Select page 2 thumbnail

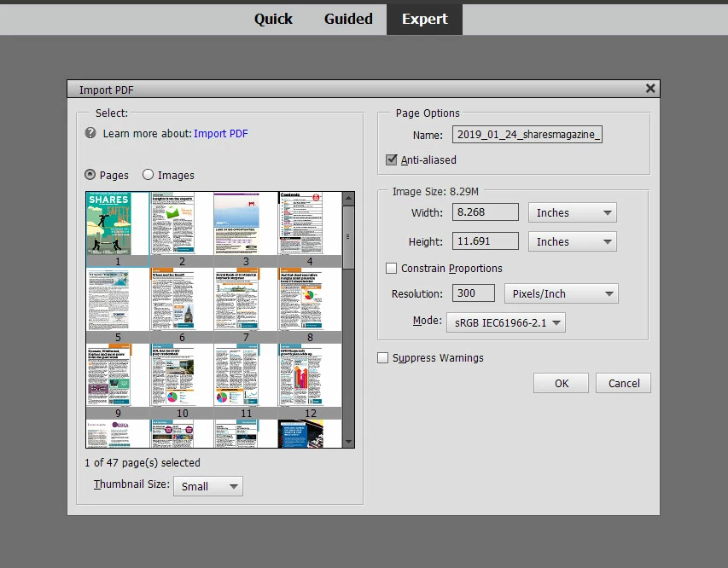(182, 229)
